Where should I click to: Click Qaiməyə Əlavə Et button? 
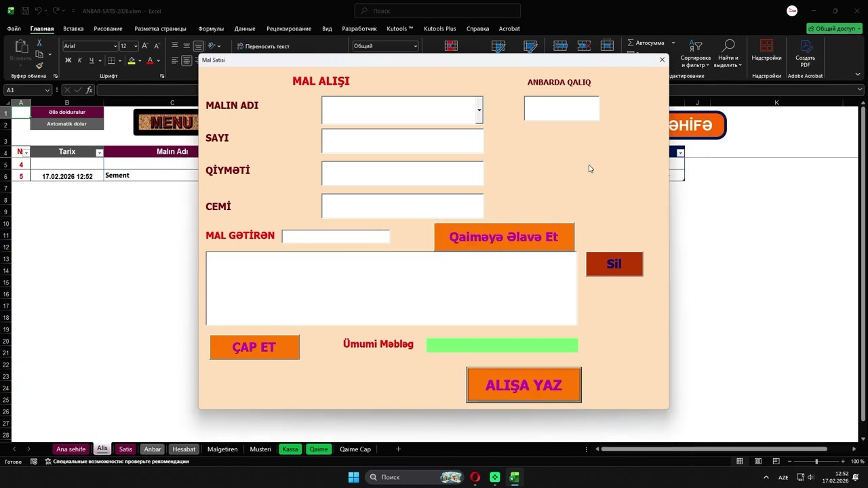[504, 237]
